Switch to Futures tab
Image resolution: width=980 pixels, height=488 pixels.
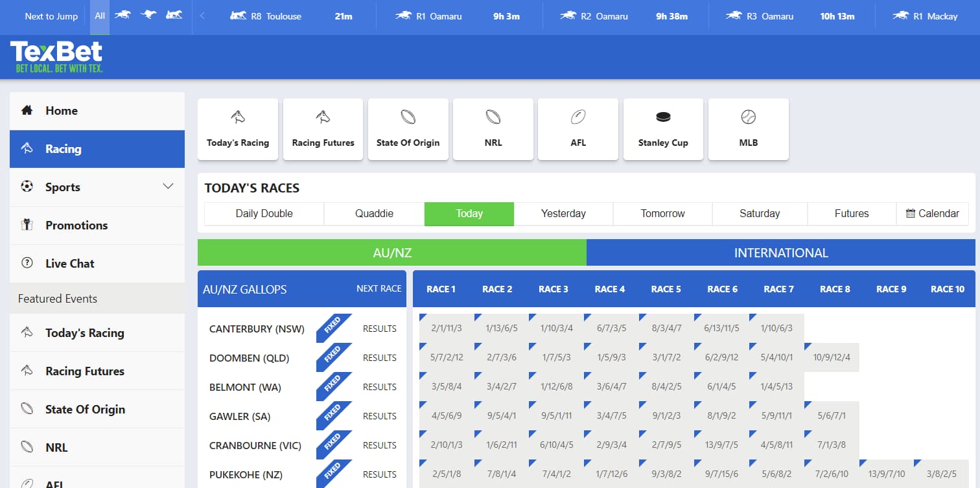coord(852,214)
